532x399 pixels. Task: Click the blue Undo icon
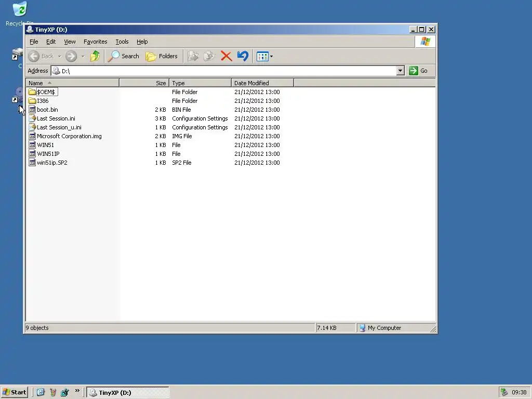coord(243,56)
